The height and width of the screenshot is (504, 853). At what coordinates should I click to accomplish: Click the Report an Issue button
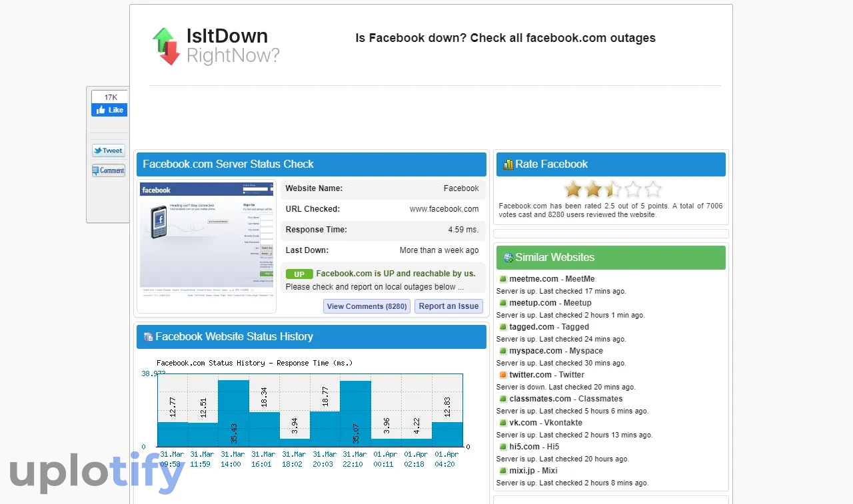tap(448, 306)
